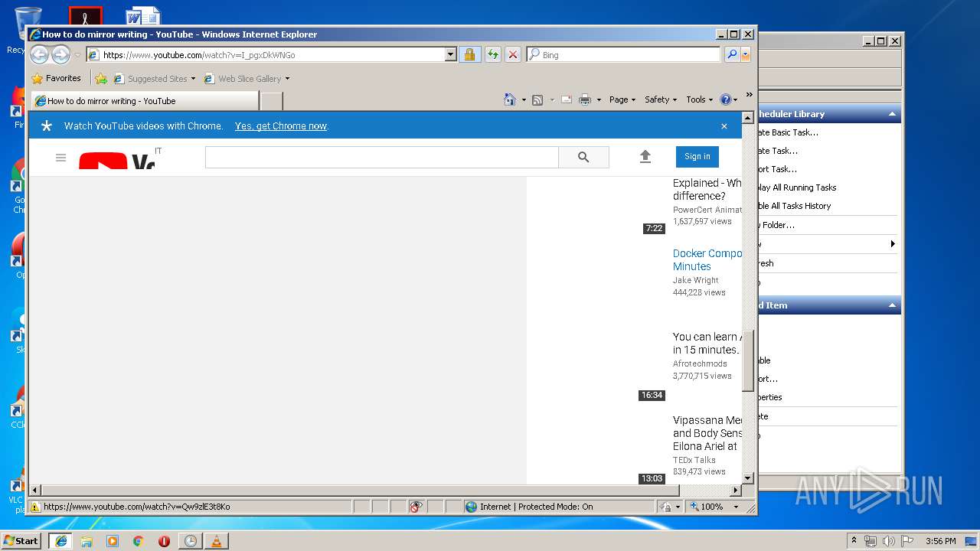Viewport: 980px width, 551px height.
Task: Open Web Slice Gallery favorites link
Action: pyautogui.click(x=247, y=78)
